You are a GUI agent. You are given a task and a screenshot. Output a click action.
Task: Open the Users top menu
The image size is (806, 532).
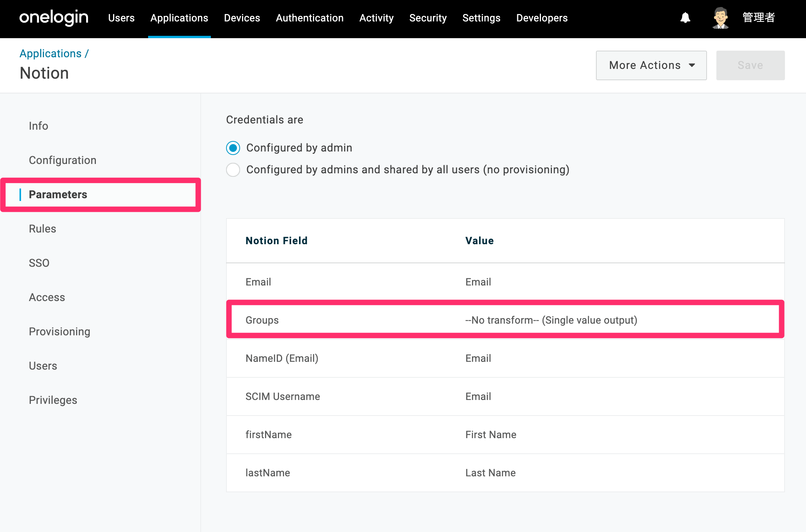click(x=121, y=18)
